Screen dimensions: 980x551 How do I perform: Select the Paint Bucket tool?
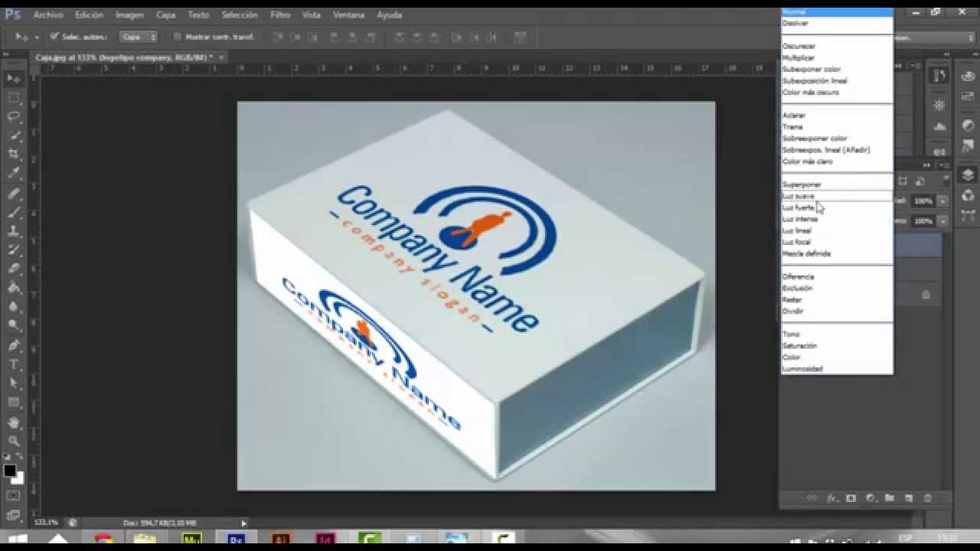[x=14, y=288]
